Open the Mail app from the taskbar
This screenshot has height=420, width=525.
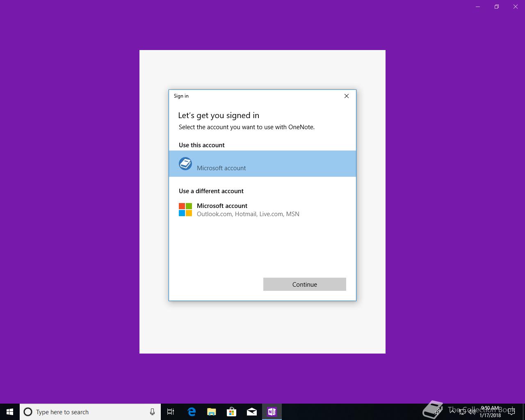click(x=252, y=412)
